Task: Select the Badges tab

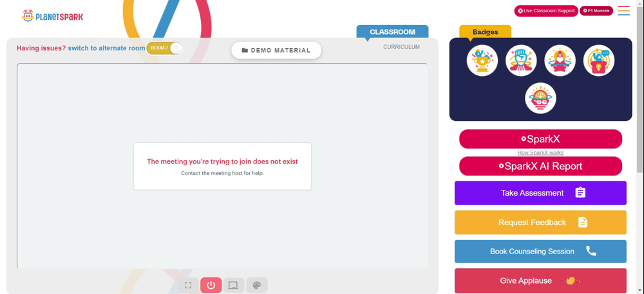Action: [x=485, y=32]
